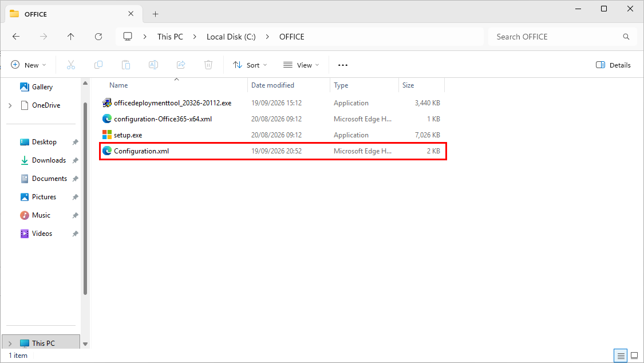Image resolution: width=644 pixels, height=363 pixels.
Task: Click the Copy icon in toolbar
Action: click(x=98, y=65)
